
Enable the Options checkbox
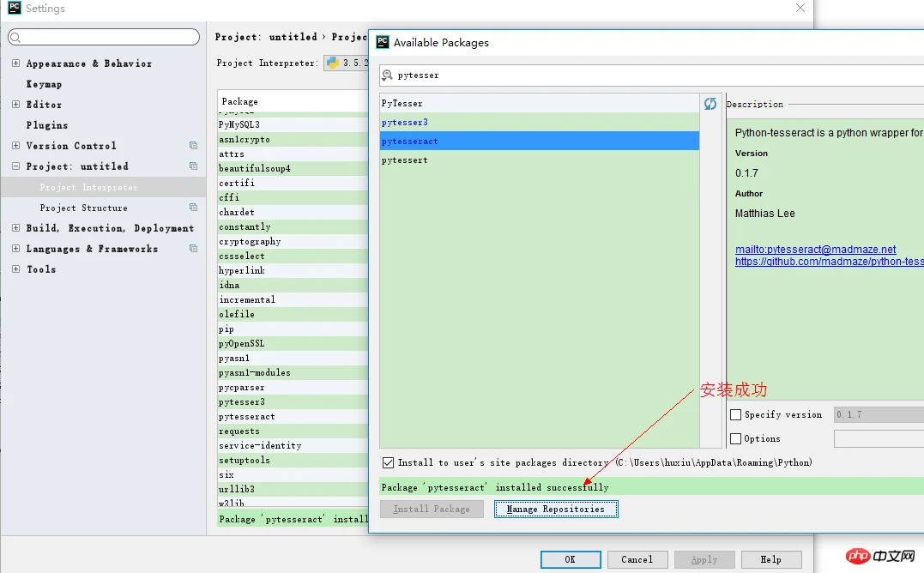[735, 438]
